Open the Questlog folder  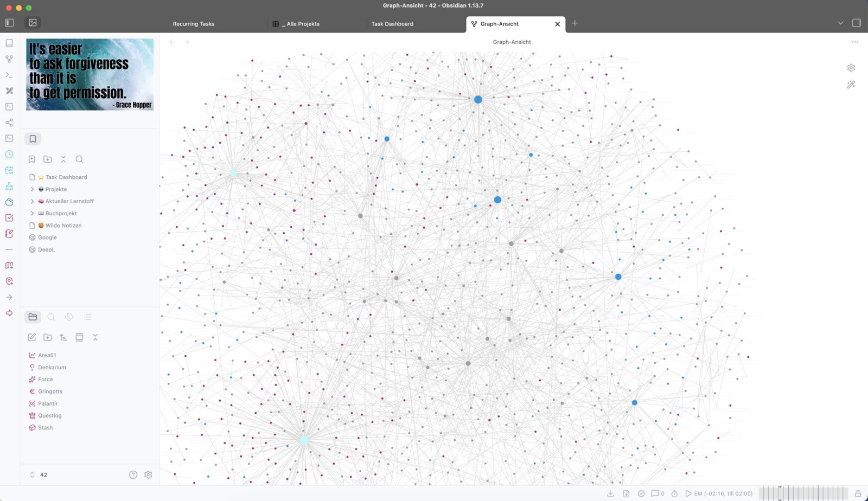pyautogui.click(x=50, y=415)
